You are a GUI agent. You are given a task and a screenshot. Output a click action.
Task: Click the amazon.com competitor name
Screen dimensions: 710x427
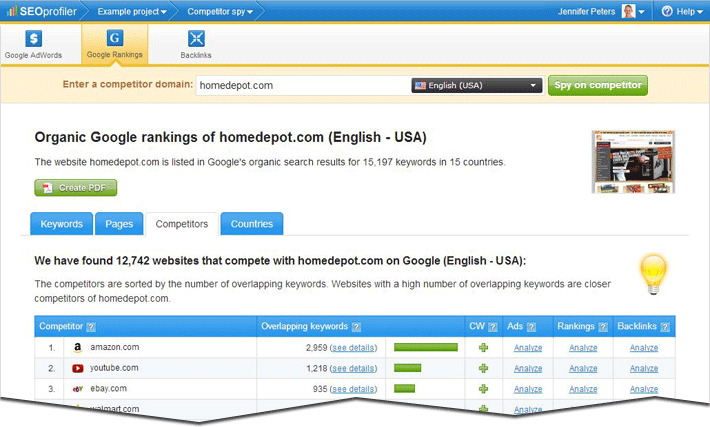115,347
